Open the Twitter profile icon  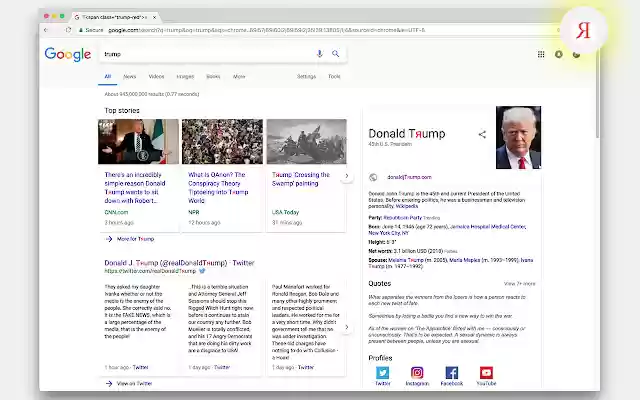tap(382, 373)
